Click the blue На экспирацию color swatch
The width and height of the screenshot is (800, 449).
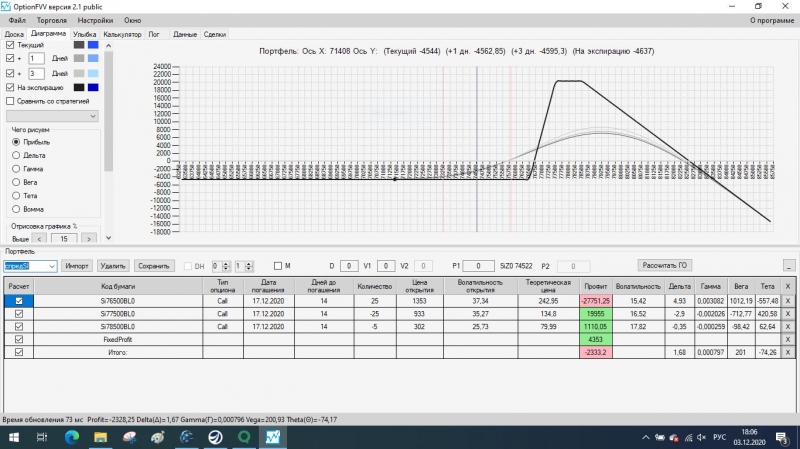coord(93,87)
